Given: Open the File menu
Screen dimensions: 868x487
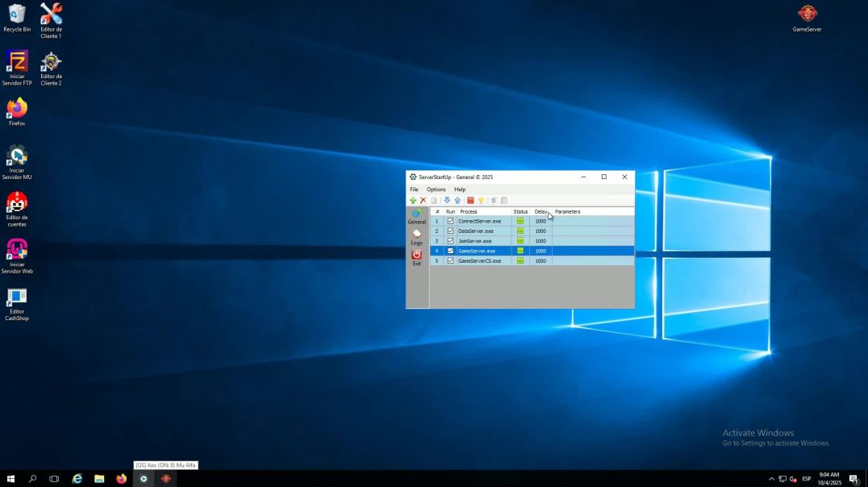Looking at the screenshot, I should tap(414, 189).
